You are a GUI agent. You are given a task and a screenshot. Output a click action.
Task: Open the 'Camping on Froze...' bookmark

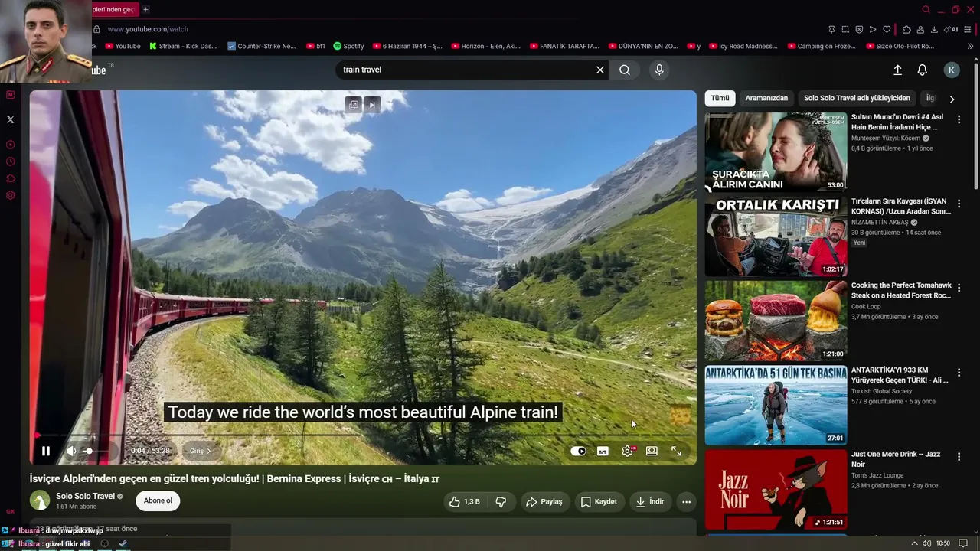coord(822,46)
